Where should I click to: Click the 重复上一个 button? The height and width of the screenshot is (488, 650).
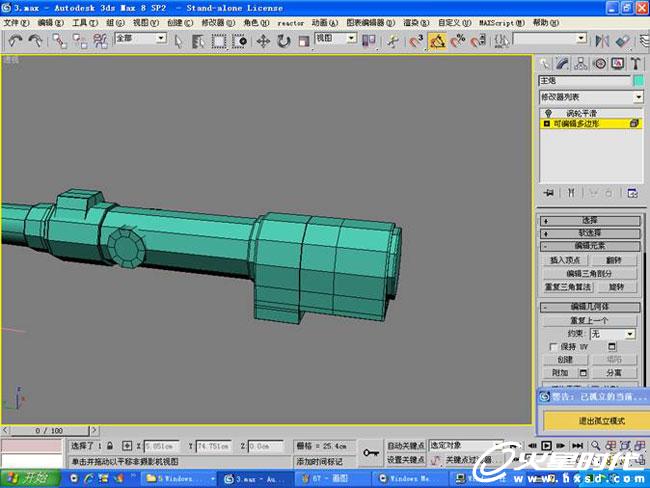pyautogui.click(x=589, y=320)
